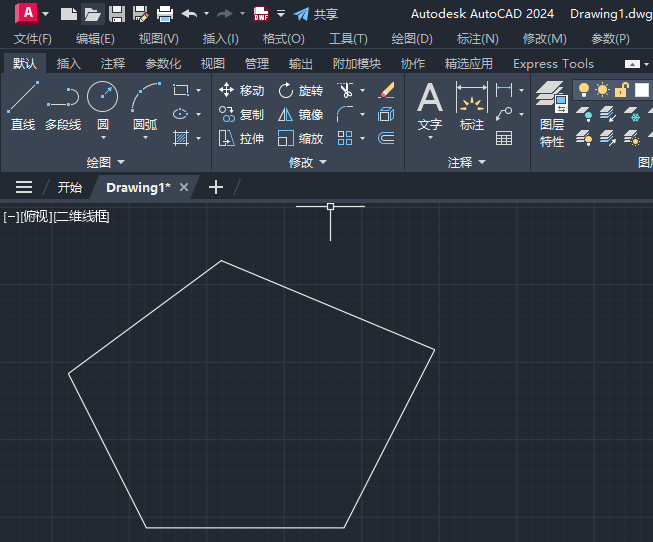Click the [二维线框] visual style label
Screen dimensions: 653x542
point(82,216)
